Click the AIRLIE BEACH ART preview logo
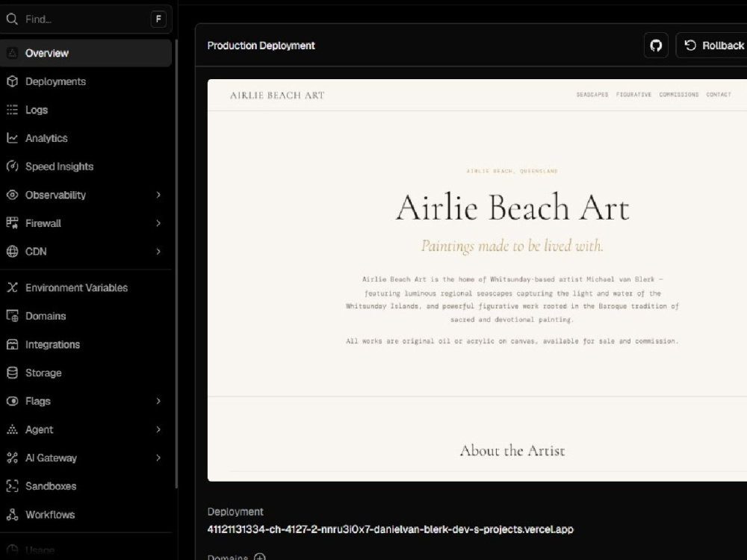 [277, 96]
